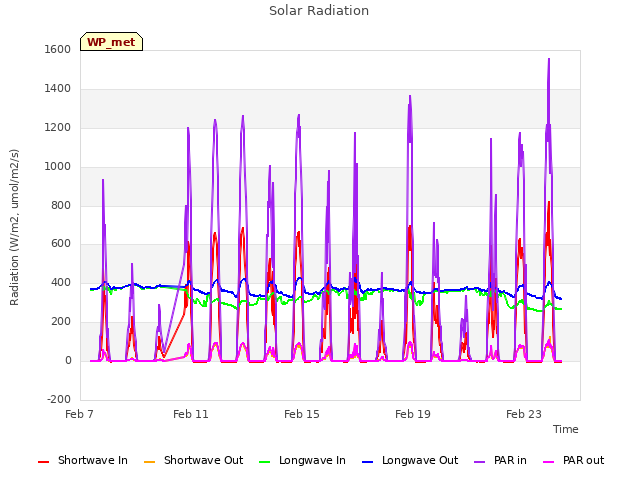
Task: Click the Longwave Out legend label
Action: [x=420, y=460]
